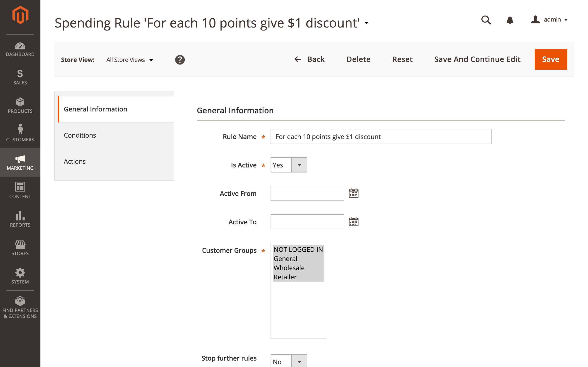588x367 pixels.
Task: Click into the Rule Name field
Action: [x=381, y=137]
